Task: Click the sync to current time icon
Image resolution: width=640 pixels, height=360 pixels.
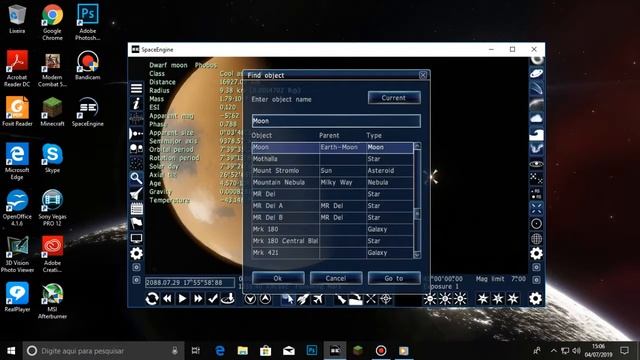Action: click(152, 299)
